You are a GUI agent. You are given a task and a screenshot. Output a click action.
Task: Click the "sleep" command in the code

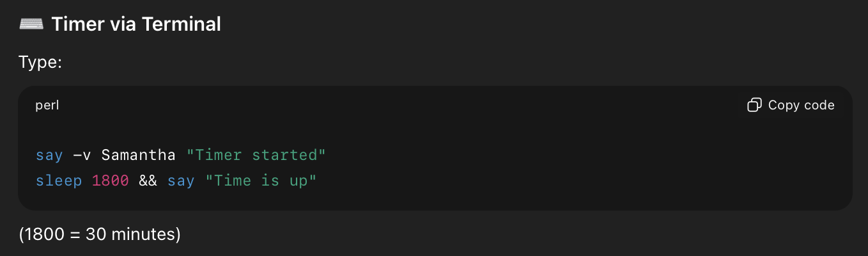coord(59,181)
